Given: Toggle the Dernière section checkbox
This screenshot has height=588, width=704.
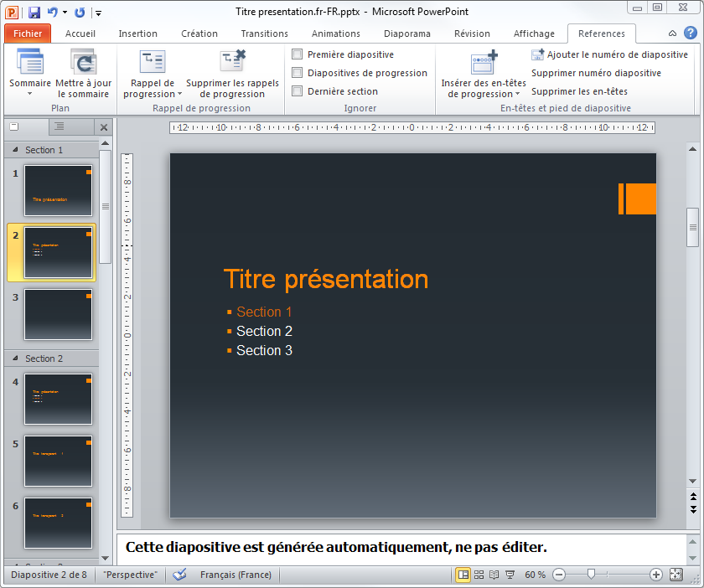Looking at the screenshot, I should pyautogui.click(x=298, y=91).
